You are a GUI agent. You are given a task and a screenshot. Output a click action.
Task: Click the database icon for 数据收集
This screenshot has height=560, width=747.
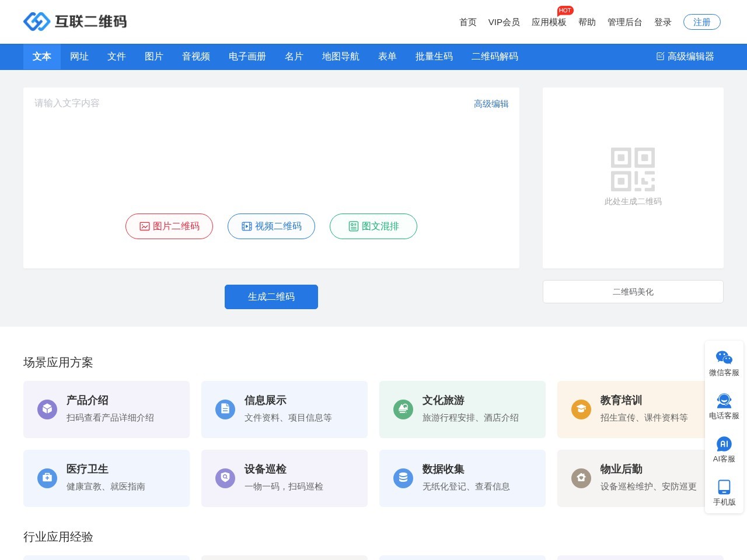coord(403,478)
